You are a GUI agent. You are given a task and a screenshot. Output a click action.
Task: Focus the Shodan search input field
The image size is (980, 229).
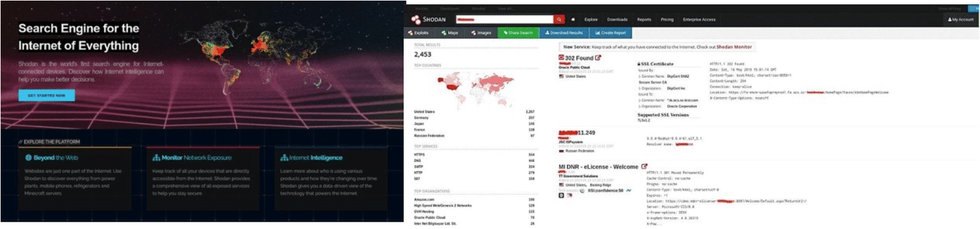point(504,19)
